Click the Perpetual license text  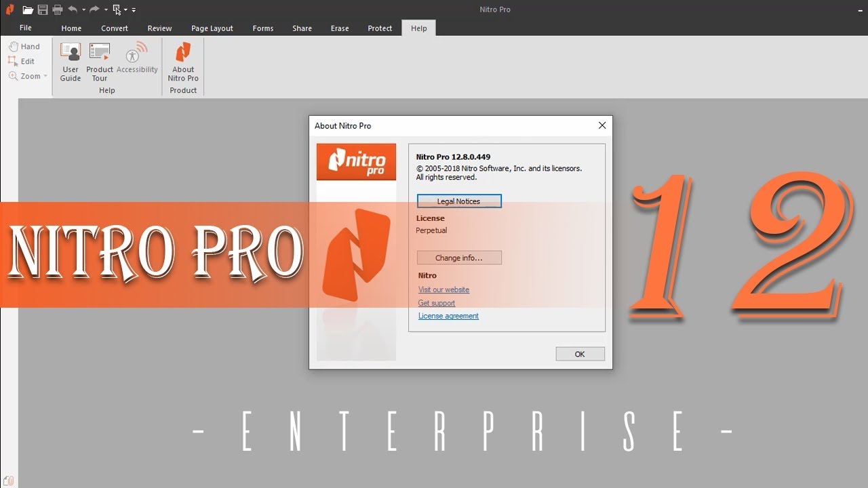point(431,230)
